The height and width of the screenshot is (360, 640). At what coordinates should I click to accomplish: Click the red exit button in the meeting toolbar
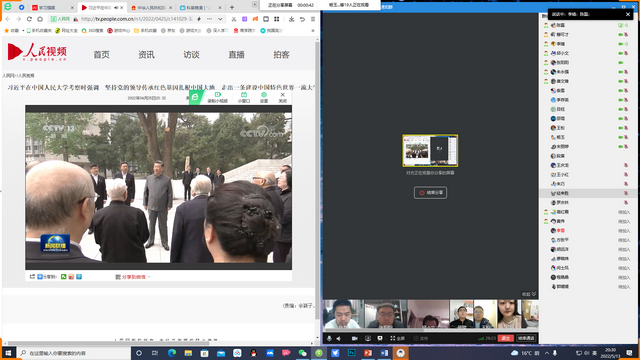(x=505, y=338)
